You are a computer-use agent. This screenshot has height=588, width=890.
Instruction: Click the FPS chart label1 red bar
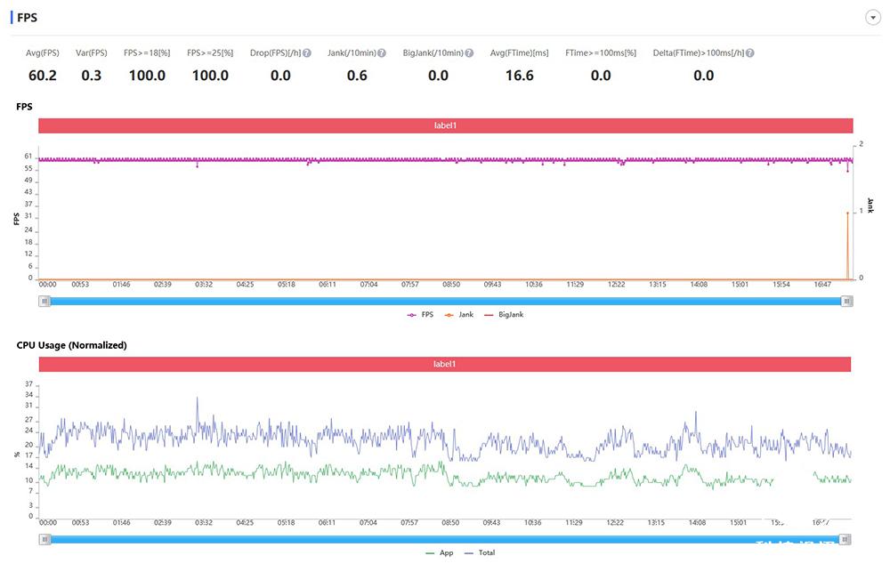[446, 125]
